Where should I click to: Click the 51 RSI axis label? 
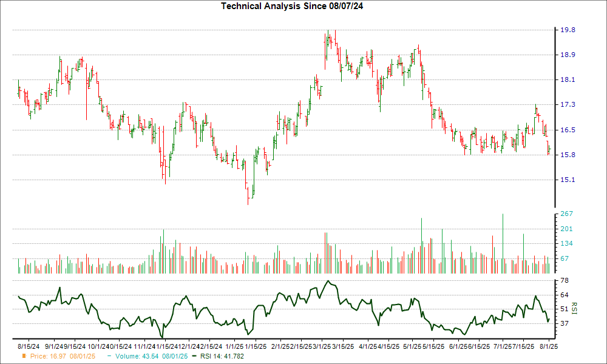click(x=565, y=309)
